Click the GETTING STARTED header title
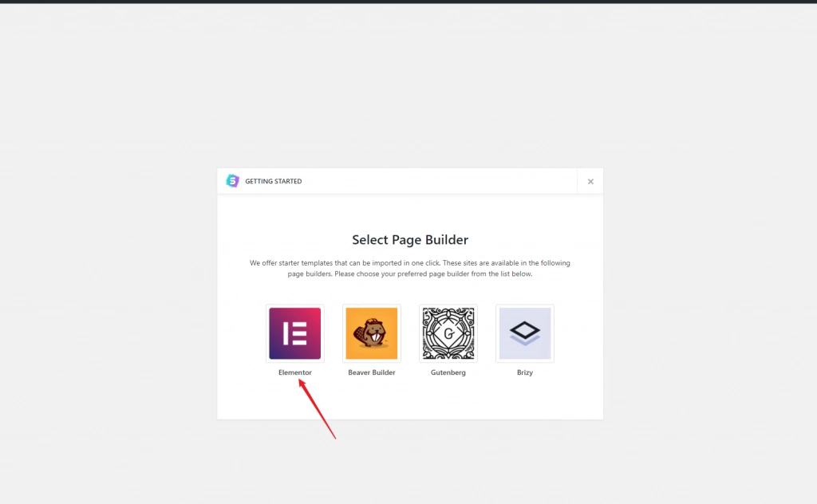817x504 pixels. click(x=273, y=181)
